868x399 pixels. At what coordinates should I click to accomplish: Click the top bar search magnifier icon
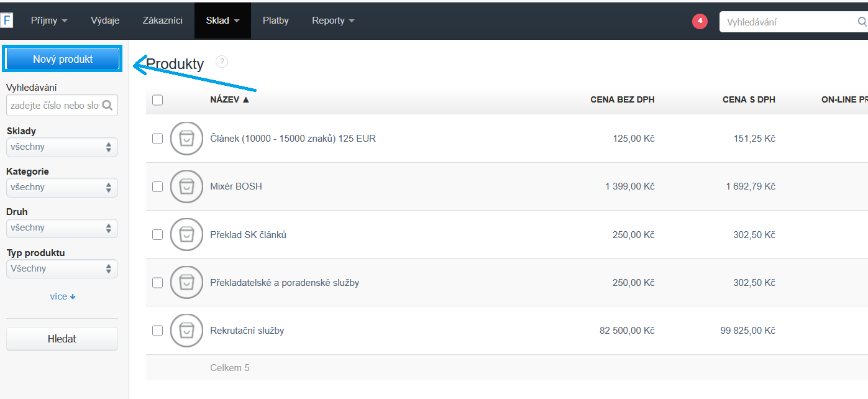[862, 22]
